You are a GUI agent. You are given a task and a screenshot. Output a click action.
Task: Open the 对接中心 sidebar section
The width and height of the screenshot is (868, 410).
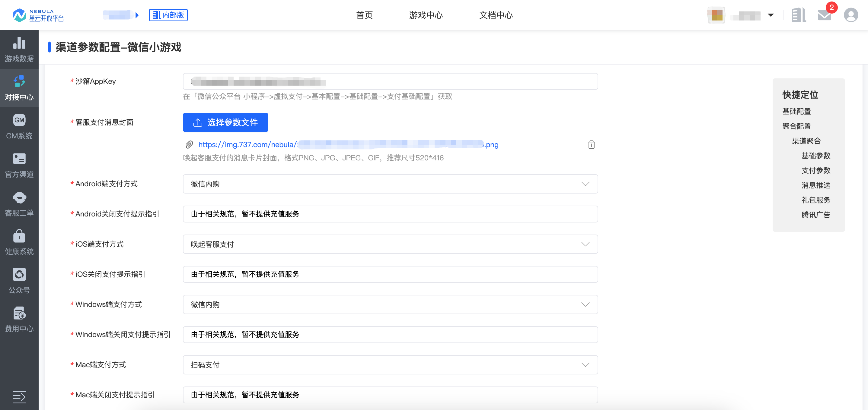19,88
